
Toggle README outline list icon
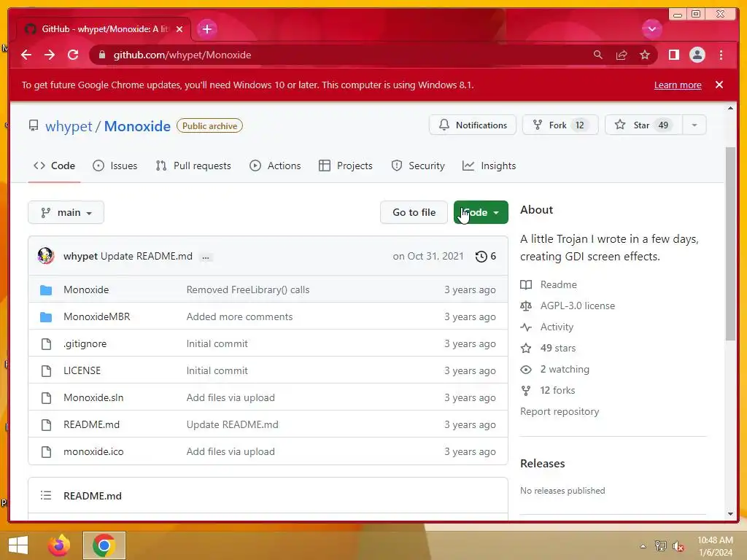46,495
